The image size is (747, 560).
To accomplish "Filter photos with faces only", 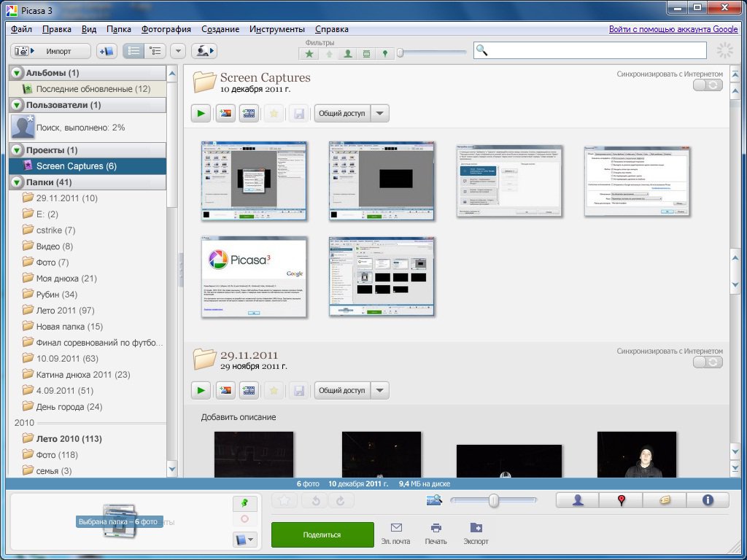I will [348, 53].
